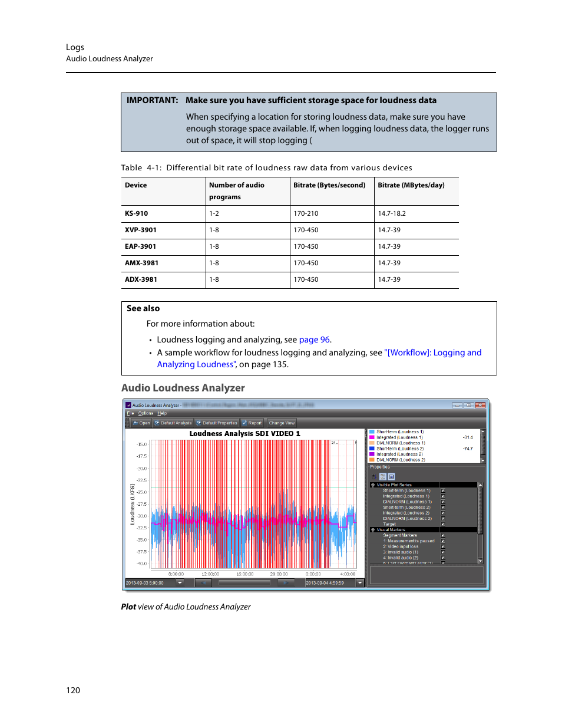
Task: Click the Default Analysis toolbar icon
Action: tap(157, 423)
